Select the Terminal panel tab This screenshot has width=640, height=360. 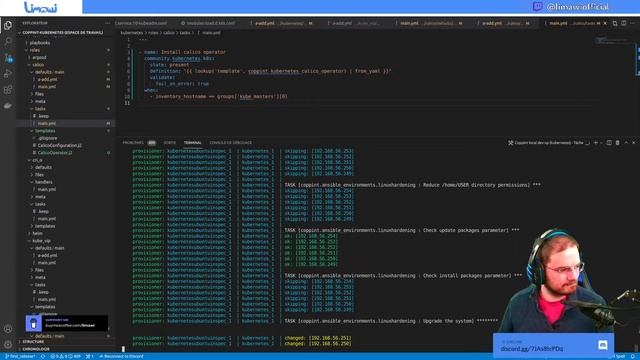point(193,143)
